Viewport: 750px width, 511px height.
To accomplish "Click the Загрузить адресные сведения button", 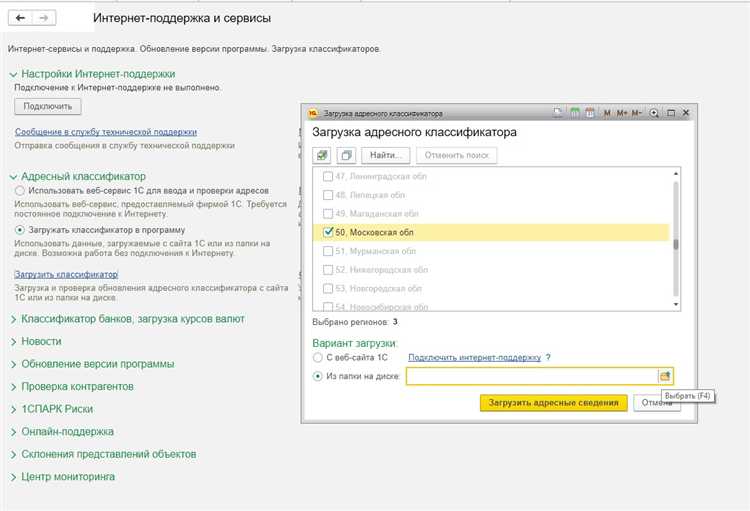I will pyautogui.click(x=553, y=403).
